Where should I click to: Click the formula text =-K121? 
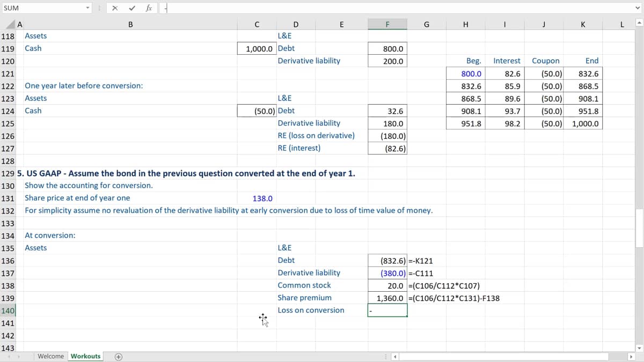(x=421, y=261)
